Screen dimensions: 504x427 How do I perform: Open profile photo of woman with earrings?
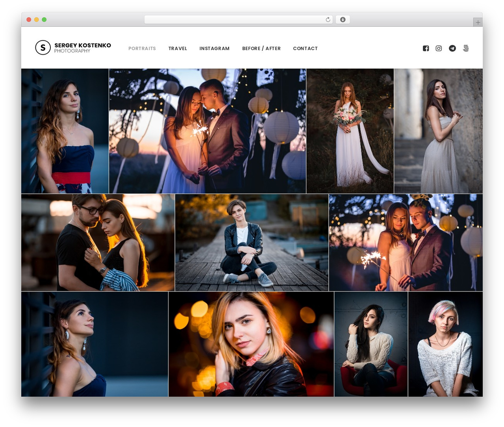pos(94,344)
